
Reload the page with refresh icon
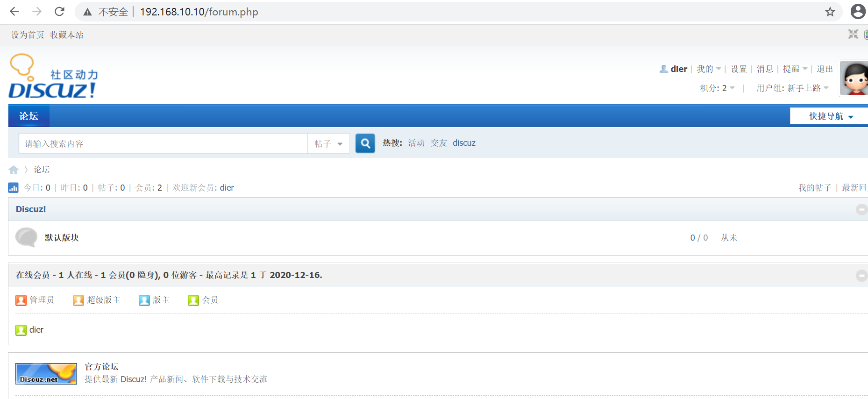(59, 12)
